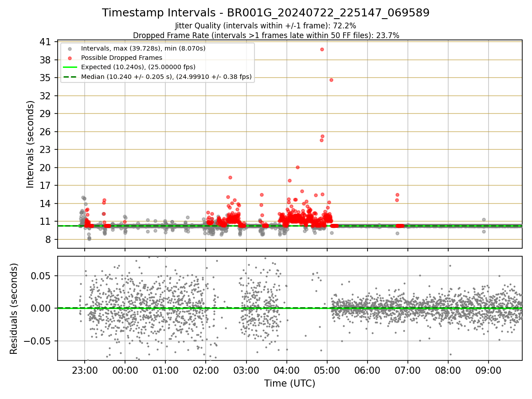Click the y-axis tick label '14'
This screenshot has width=532, height=399.
[45, 203]
